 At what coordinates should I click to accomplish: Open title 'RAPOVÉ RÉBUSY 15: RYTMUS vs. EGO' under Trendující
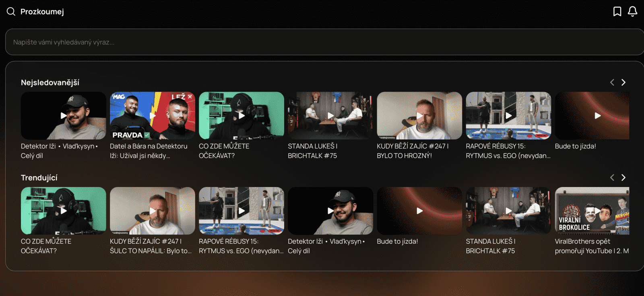tap(241, 246)
